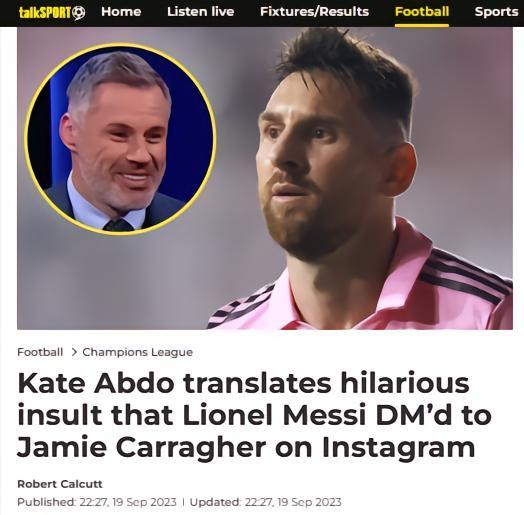Go to Fixtures/Results section
Screen dimensions: 524x515
click(x=314, y=12)
